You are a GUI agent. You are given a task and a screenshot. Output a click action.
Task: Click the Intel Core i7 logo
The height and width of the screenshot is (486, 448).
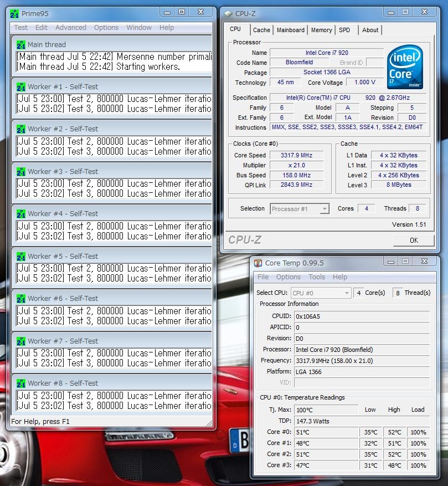405,68
